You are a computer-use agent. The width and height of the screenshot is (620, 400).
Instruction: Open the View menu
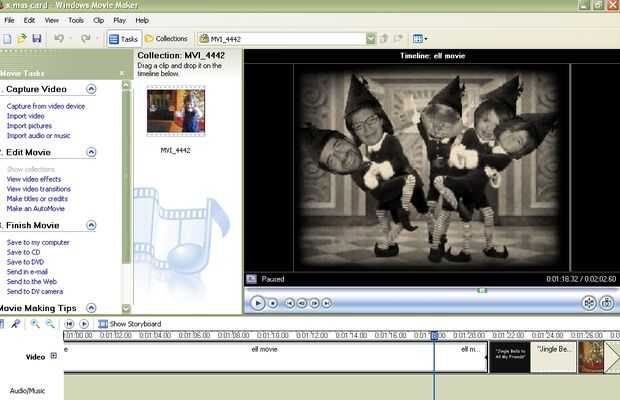52,20
